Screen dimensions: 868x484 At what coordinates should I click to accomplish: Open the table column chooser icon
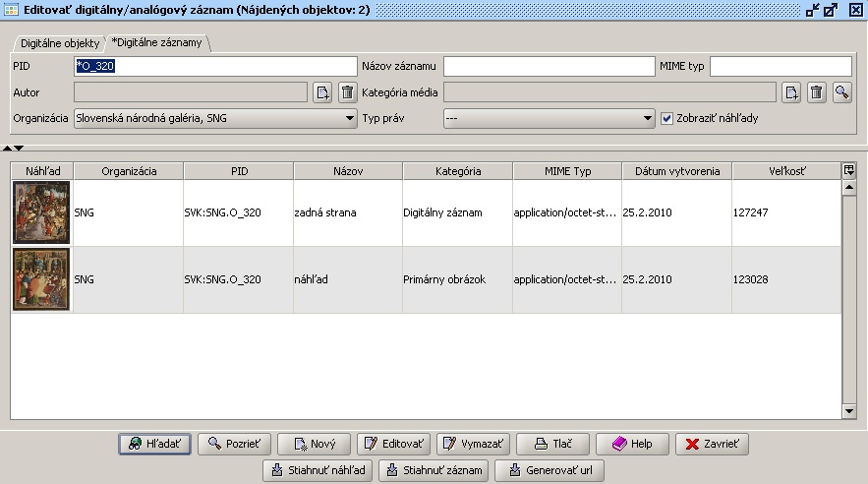[x=849, y=170]
